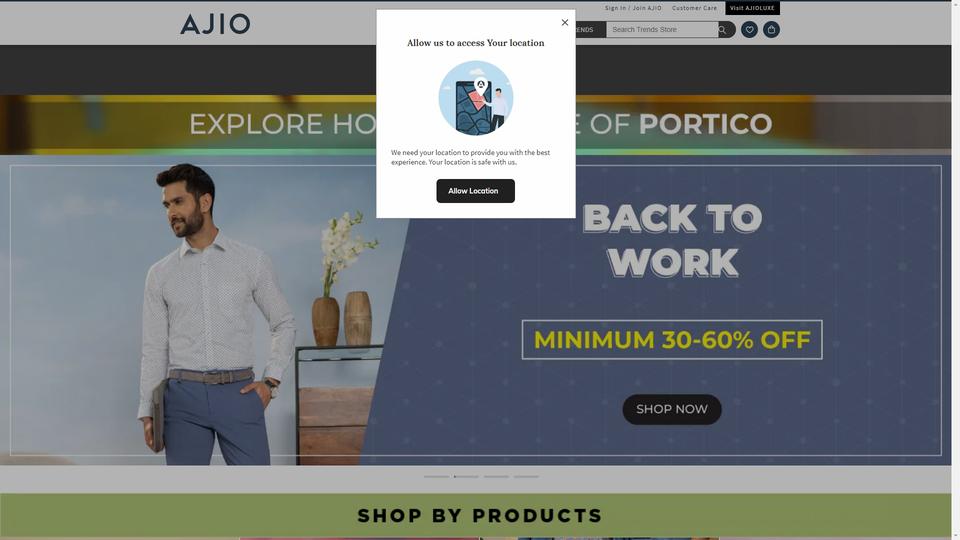This screenshot has height=540, width=960.
Task: Open Sign In / Join AJIO
Action: pyautogui.click(x=633, y=8)
